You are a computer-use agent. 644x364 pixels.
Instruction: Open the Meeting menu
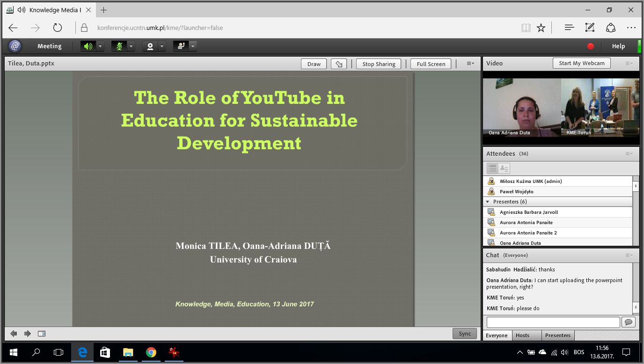[x=50, y=46]
